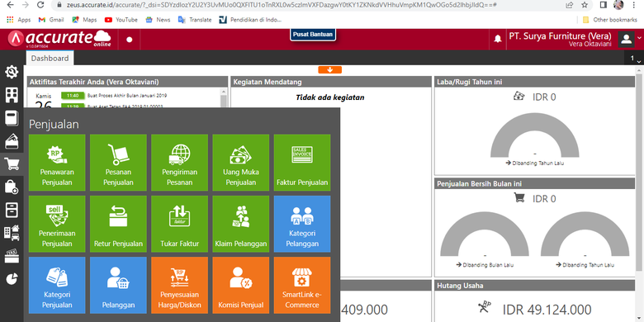The image size is (644, 322).
Task: Open SmartLink e-Commerce tile
Action: (x=302, y=285)
